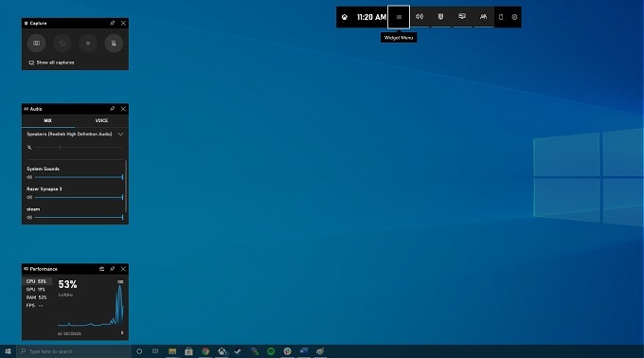The image size is (644, 358).
Task: Mute System Sounds
Action: [x=29, y=177]
